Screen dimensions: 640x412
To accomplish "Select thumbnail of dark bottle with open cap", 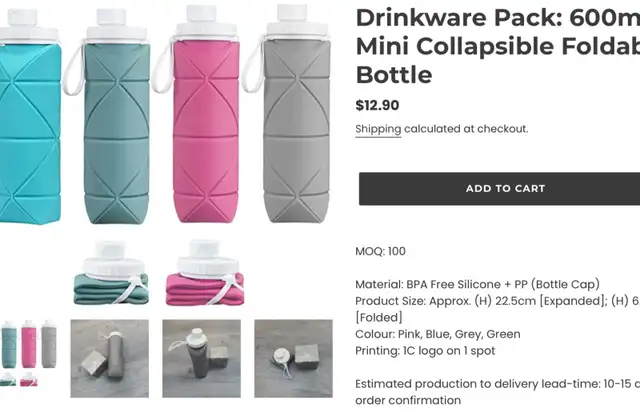I will pos(202,359).
